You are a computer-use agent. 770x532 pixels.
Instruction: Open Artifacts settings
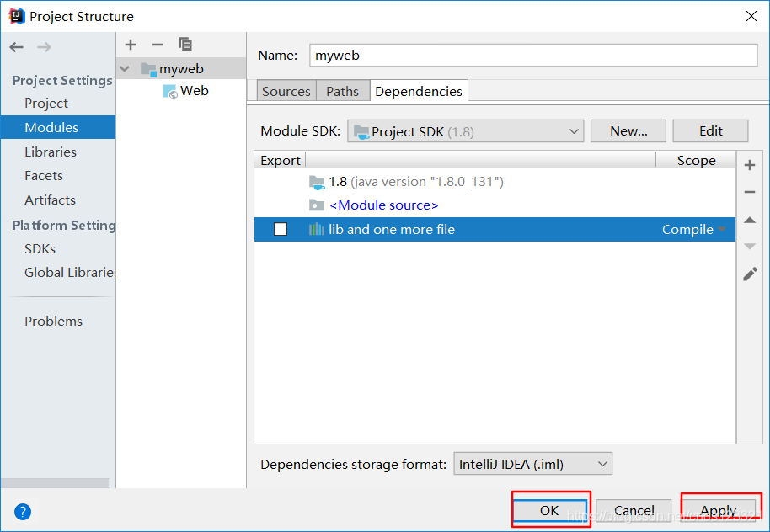(50, 199)
